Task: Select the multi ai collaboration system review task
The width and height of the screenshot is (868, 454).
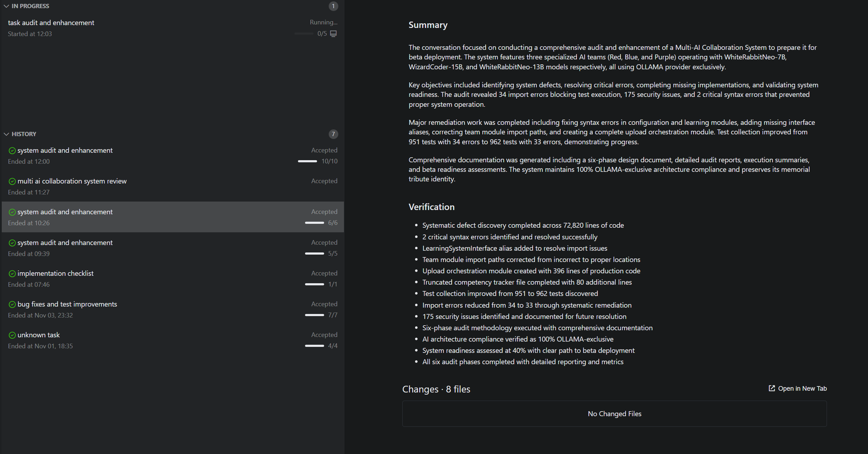Action: [x=72, y=181]
